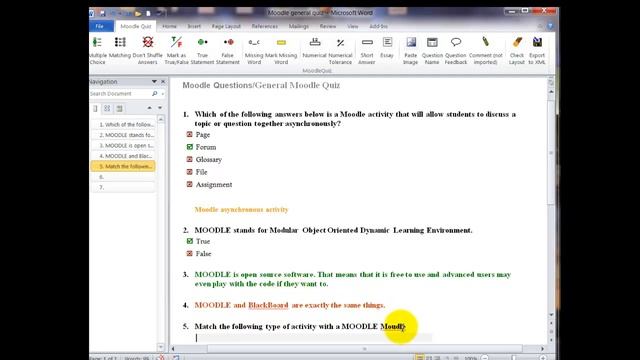Go to heading '3. MOODLE is open s...'
Screen dimensions: 640x360
(x=123, y=145)
